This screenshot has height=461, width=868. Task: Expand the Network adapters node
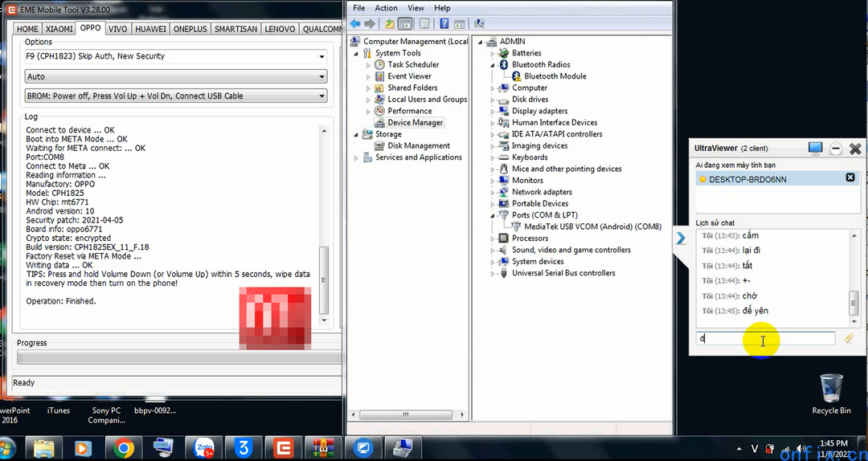[492, 192]
